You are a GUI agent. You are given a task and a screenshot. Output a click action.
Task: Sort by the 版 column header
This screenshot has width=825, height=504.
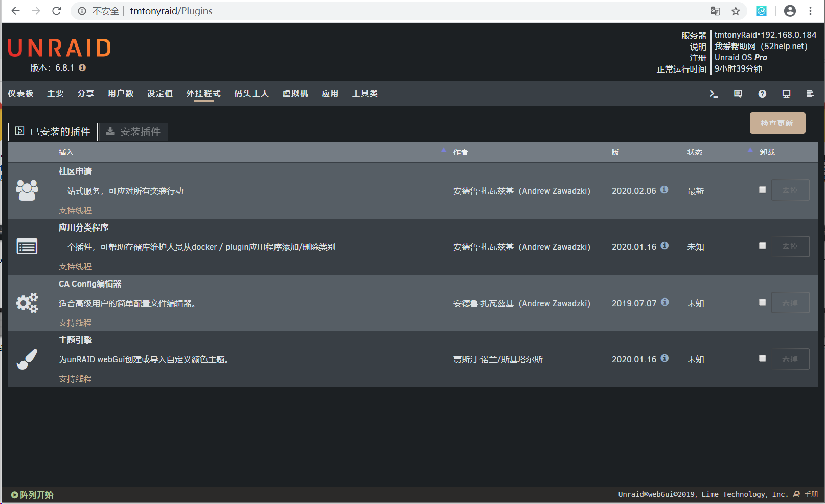615,152
